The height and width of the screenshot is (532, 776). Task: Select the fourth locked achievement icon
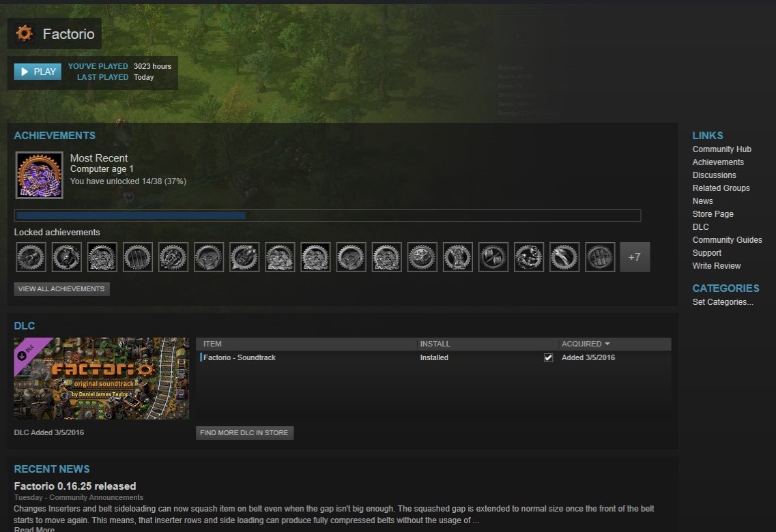click(x=138, y=257)
